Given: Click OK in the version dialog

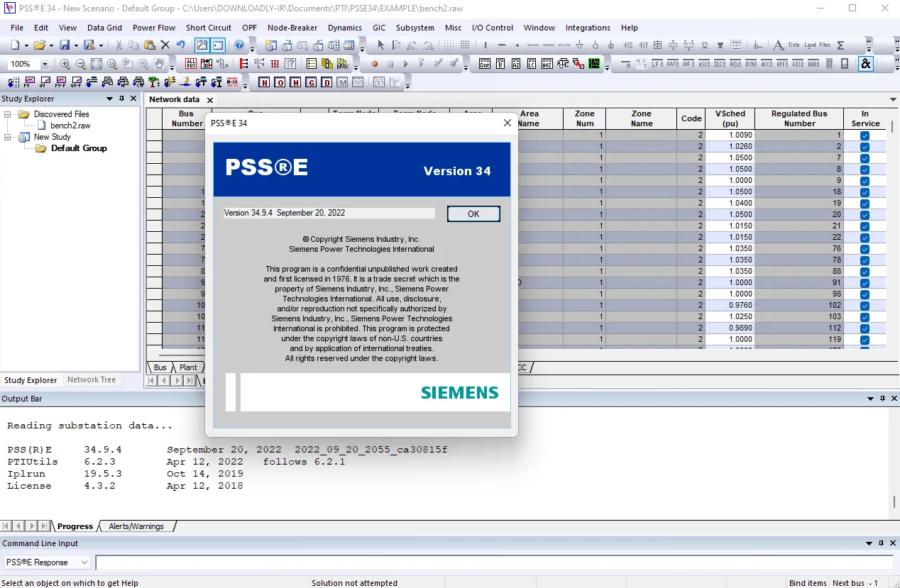Looking at the screenshot, I should 473,213.
